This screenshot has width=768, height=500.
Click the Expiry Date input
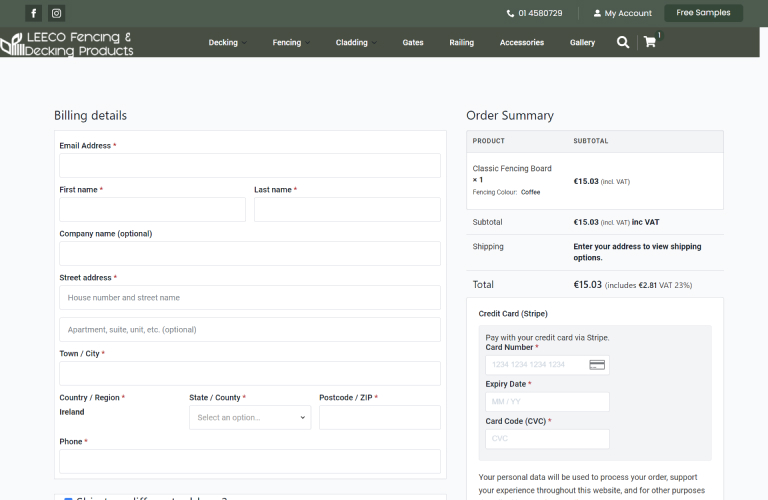coord(547,401)
